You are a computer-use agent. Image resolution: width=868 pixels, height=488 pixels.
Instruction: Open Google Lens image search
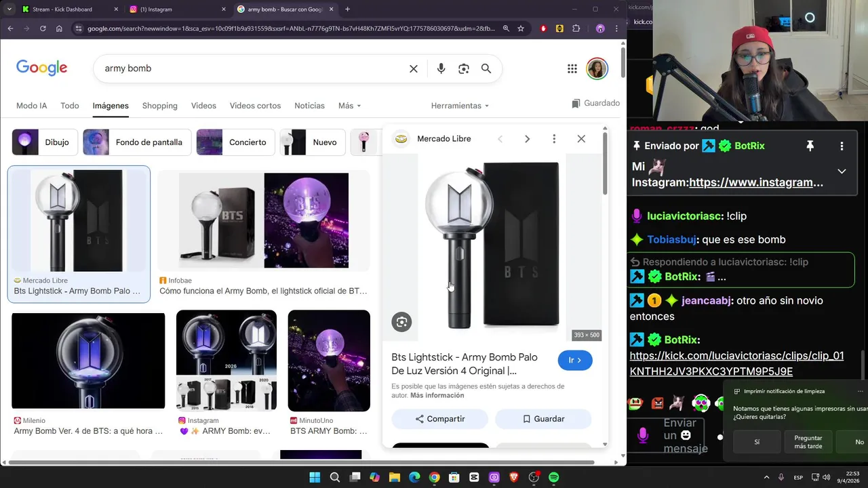[464, 68]
